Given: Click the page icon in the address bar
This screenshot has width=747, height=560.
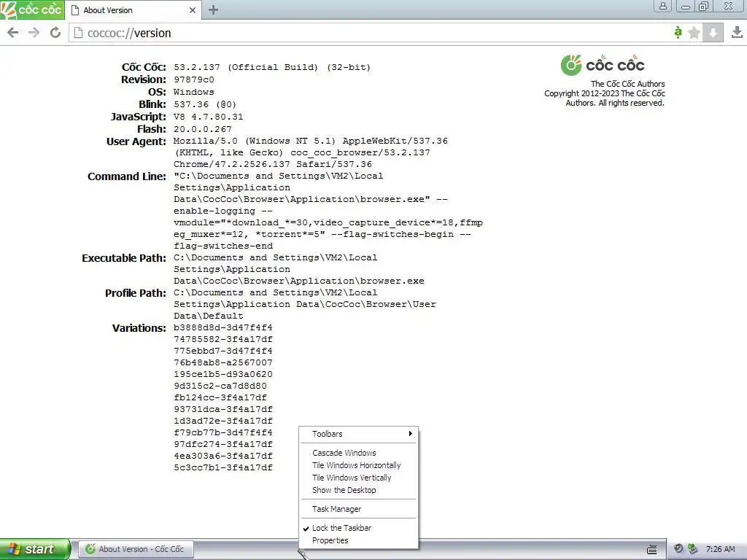Looking at the screenshot, I should click(78, 33).
